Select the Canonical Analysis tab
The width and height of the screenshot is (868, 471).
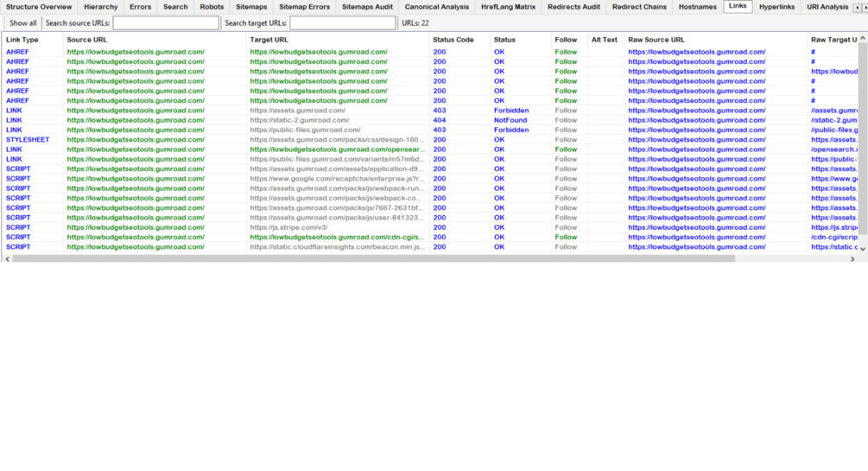(x=436, y=7)
